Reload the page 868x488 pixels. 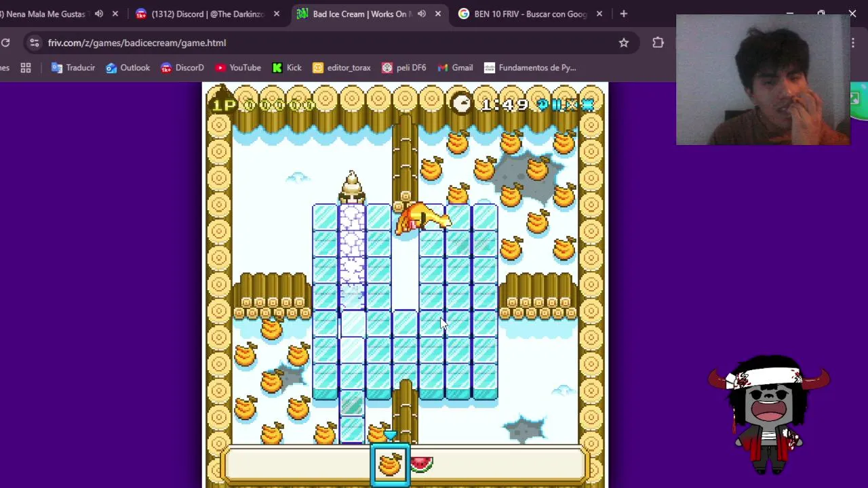point(5,43)
